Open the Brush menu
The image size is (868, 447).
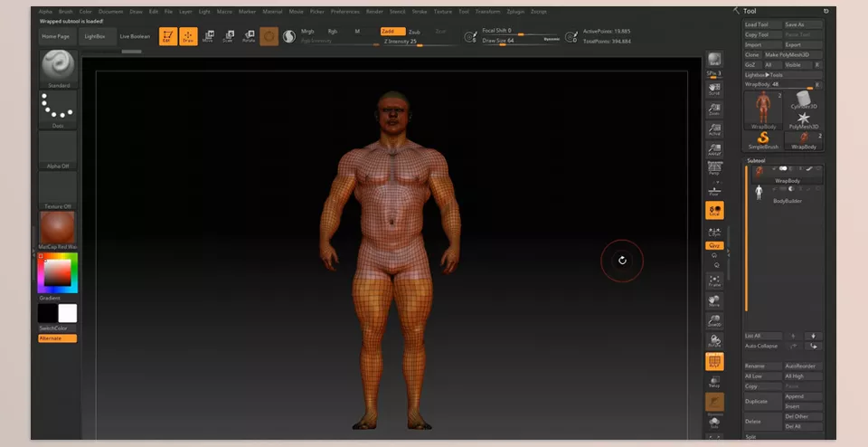point(65,12)
